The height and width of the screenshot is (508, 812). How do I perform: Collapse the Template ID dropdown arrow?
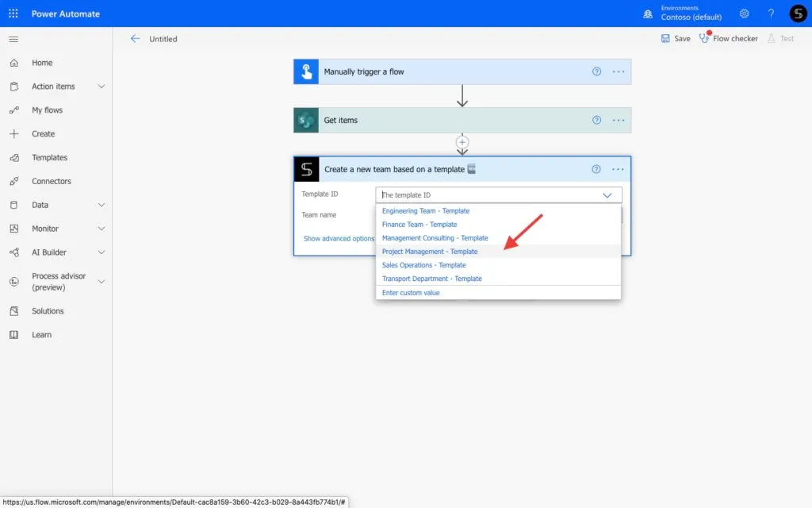coord(607,195)
